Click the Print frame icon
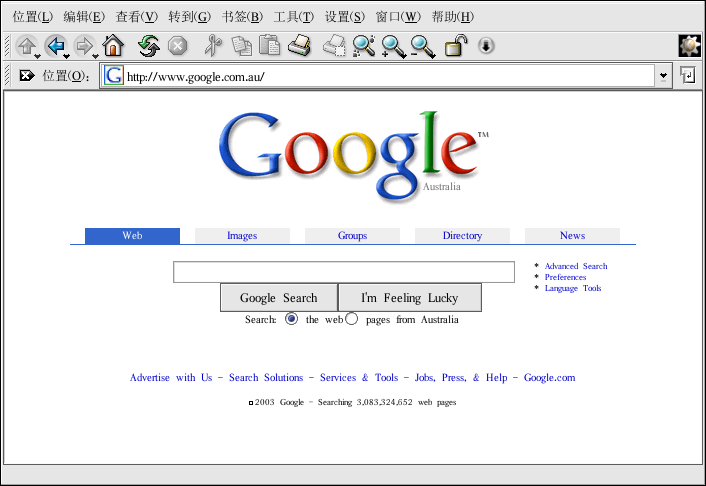This screenshot has width=706, height=486. click(x=335, y=45)
